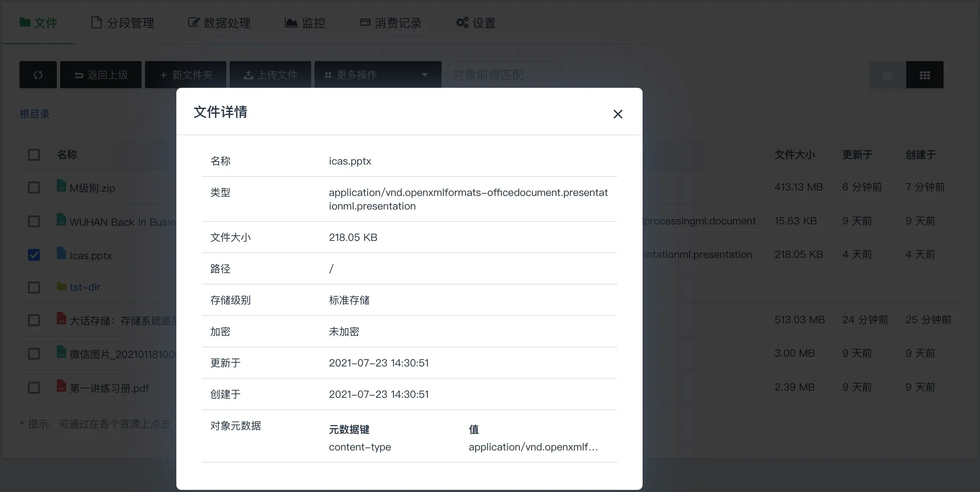Select the 文件 folder icon tab
The height and width of the screenshot is (492, 980).
(x=25, y=22)
